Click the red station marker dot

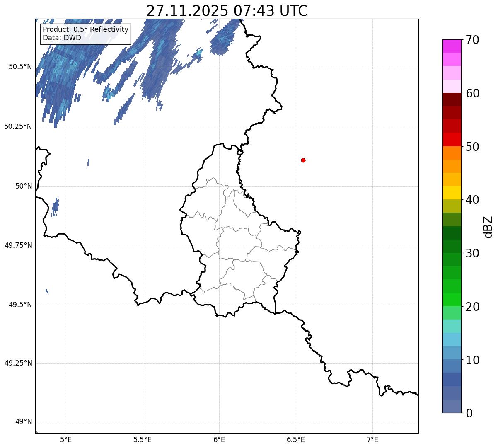point(303,160)
